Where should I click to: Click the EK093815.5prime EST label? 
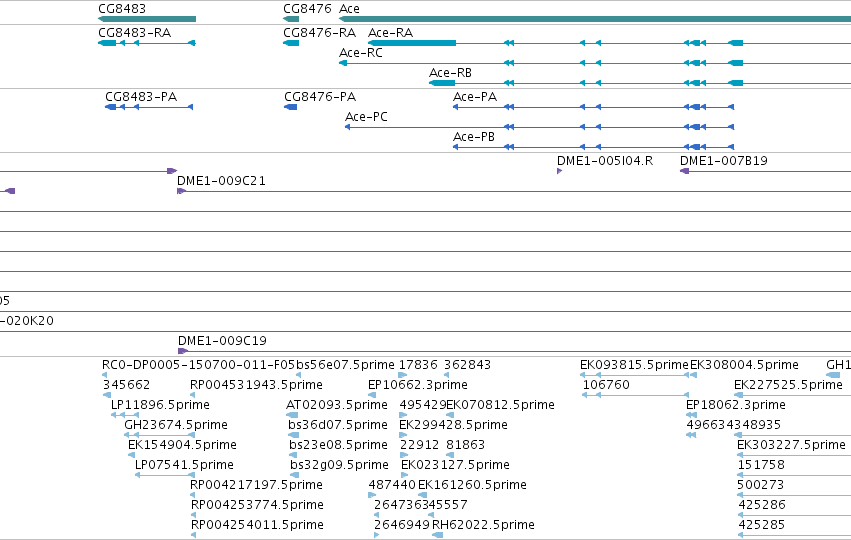[x=634, y=365]
